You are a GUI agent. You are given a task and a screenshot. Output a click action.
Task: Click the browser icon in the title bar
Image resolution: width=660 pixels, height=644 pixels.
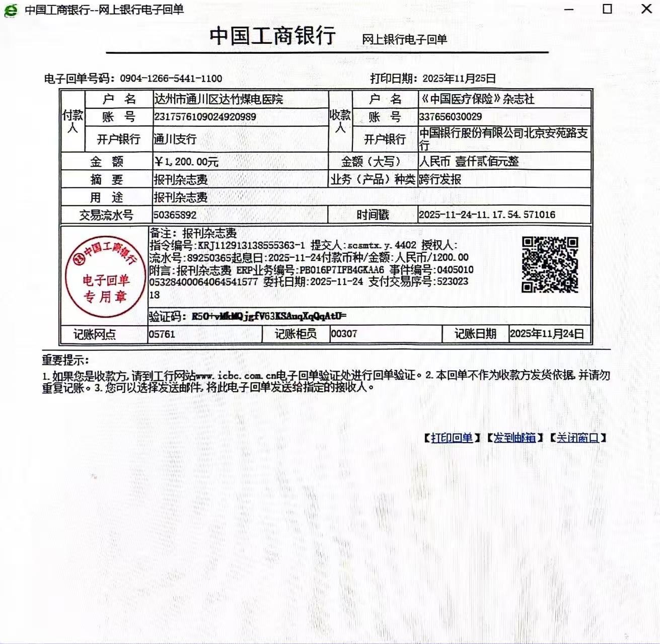[11, 10]
